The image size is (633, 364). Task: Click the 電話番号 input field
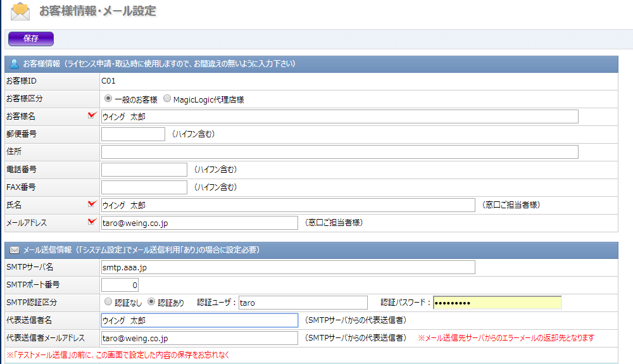pos(144,170)
